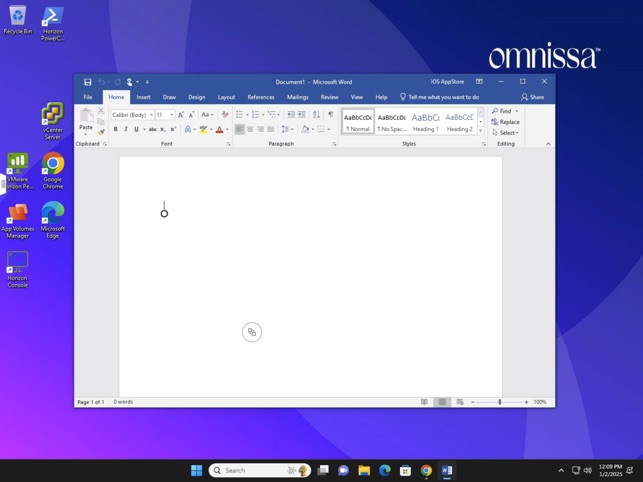
Task: Click the Text Highlight Color button
Action: (x=203, y=129)
